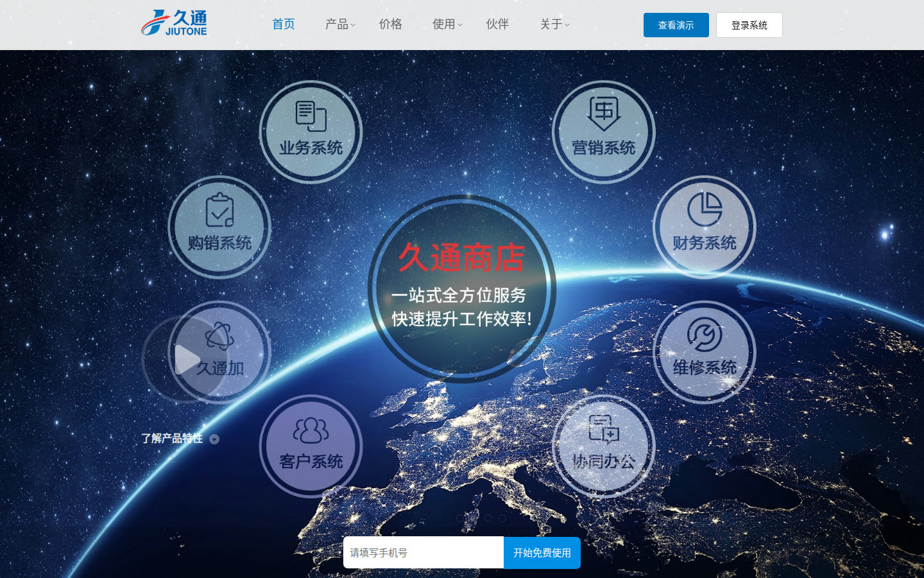Click the arrow beside 了解产品特性

(x=214, y=439)
